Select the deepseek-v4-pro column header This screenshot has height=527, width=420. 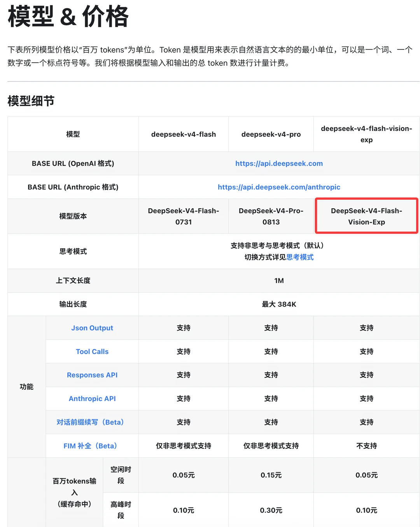point(271,134)
